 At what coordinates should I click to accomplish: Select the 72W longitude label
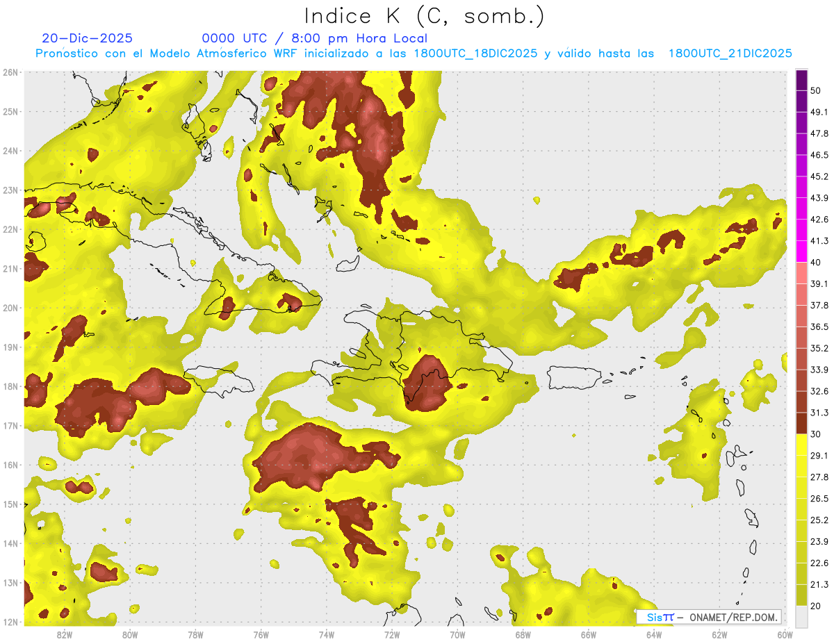coord(392,634)
